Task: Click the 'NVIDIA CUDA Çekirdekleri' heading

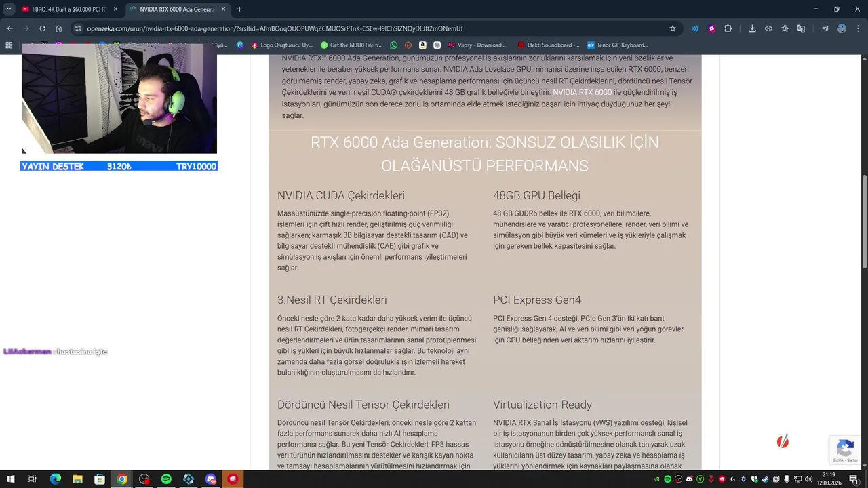Action: pyautogui.click(x=340, y=195)
